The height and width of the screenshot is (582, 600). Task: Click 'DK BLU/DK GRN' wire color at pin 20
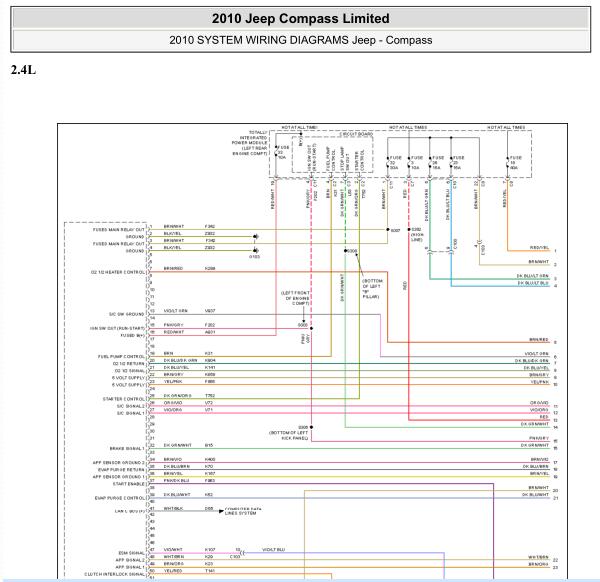tap(181, 360)
